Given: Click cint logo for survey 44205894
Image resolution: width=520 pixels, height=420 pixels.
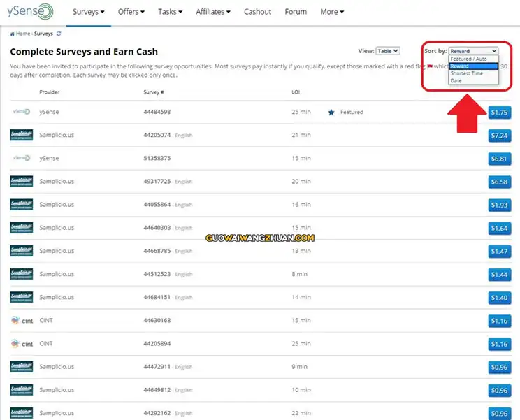Looking at the screenshot, I should [22, 344].
